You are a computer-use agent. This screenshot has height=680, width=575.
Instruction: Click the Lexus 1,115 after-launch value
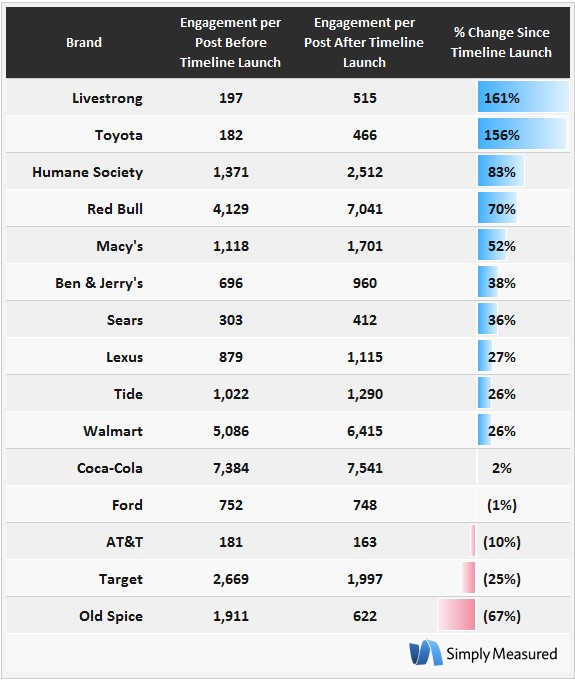pyautogui.click(x=365, y=357)
